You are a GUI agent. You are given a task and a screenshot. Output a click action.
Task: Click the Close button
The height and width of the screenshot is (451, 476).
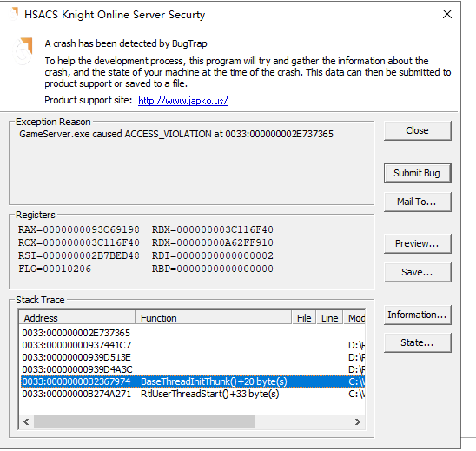418,130
